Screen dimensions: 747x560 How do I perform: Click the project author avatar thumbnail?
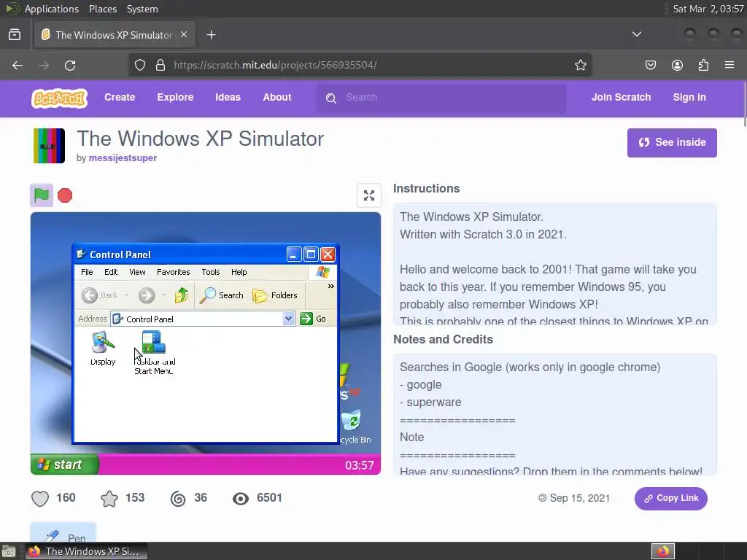coord(49,146)
